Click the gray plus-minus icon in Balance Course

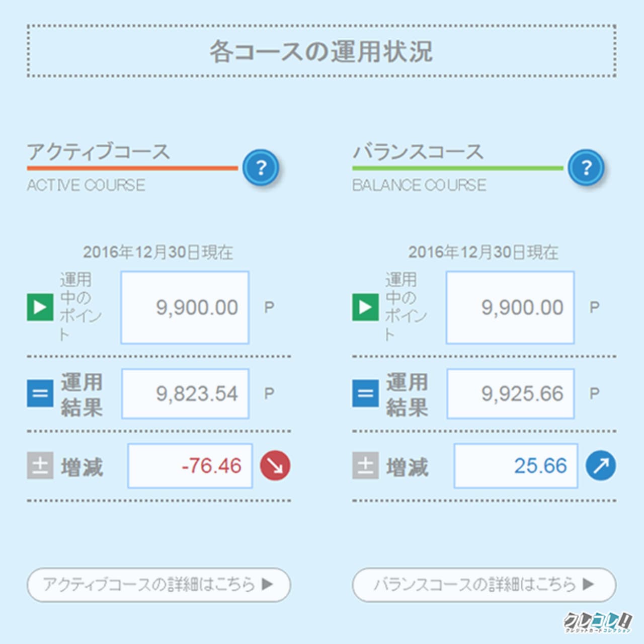click(365, 465)
